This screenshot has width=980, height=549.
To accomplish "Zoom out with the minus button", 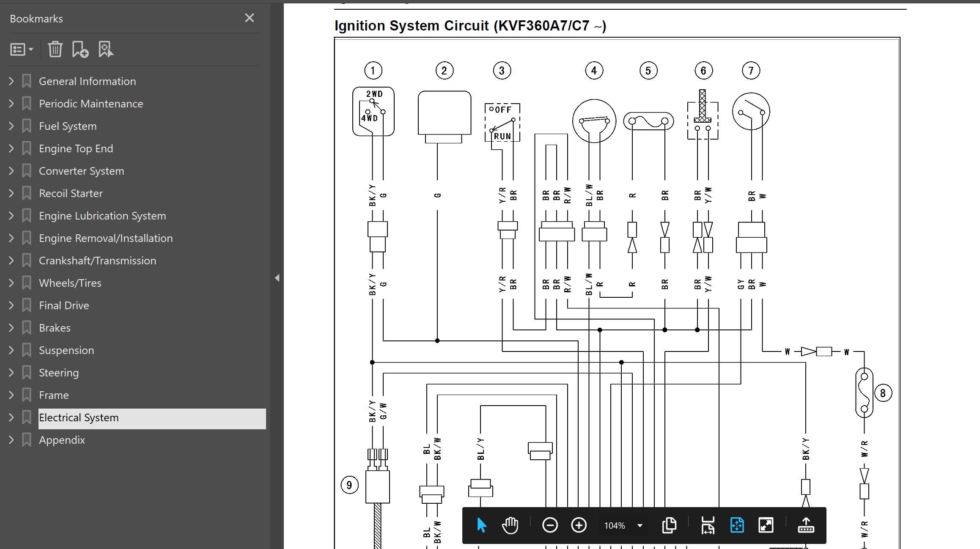I will [550, 525].
